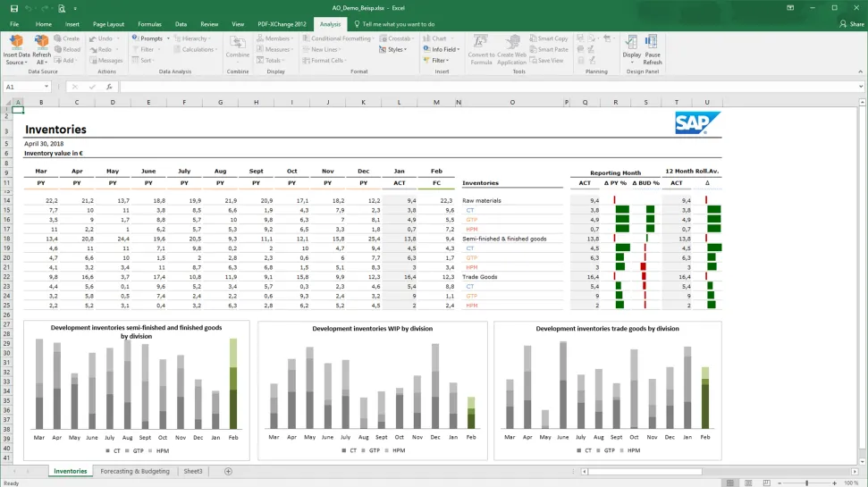The width and height of the screenshot is (868, 487).
Task: Toggle Page Break Preview view
Action: (x=768, y=483)
